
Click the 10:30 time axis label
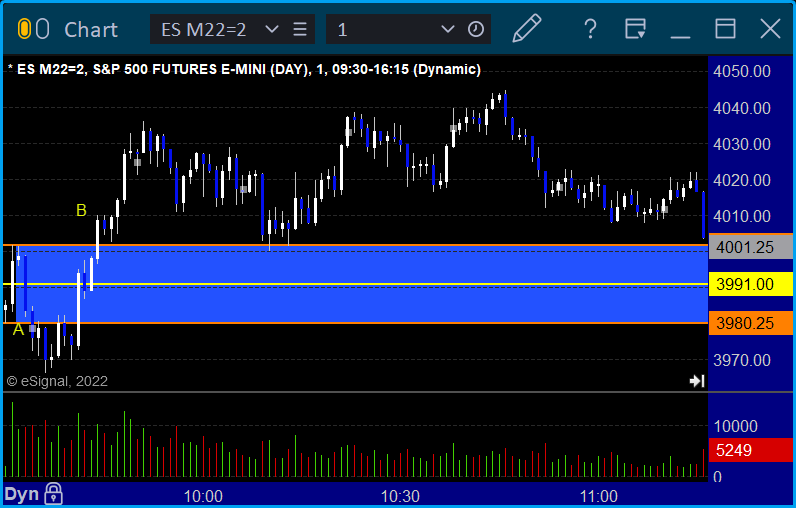401,496
